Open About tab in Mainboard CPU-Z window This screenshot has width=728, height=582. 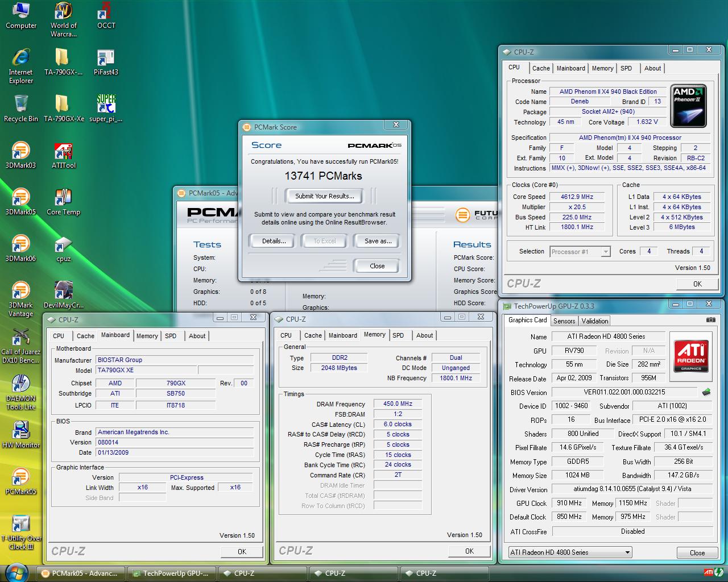pos(197,336)
